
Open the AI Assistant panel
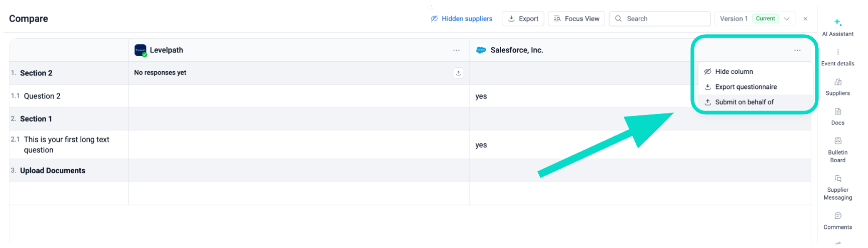(x=837, y=27)
